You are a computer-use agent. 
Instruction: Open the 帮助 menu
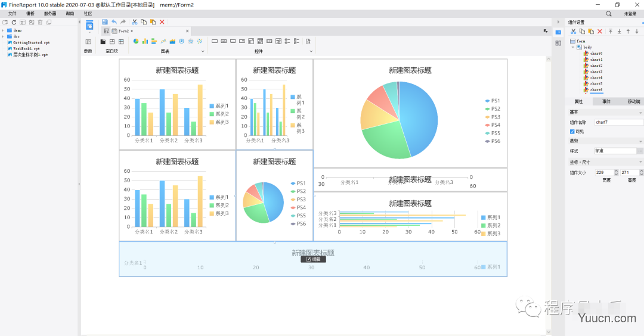point(70,14)
